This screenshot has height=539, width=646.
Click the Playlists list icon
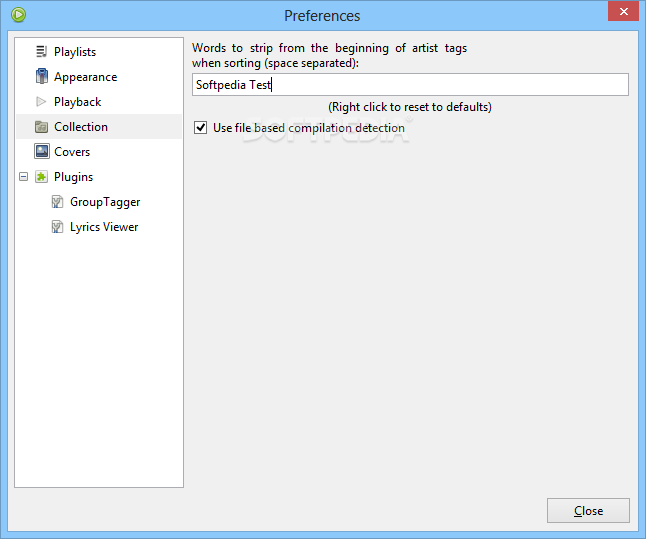click(x=41, y=52)
